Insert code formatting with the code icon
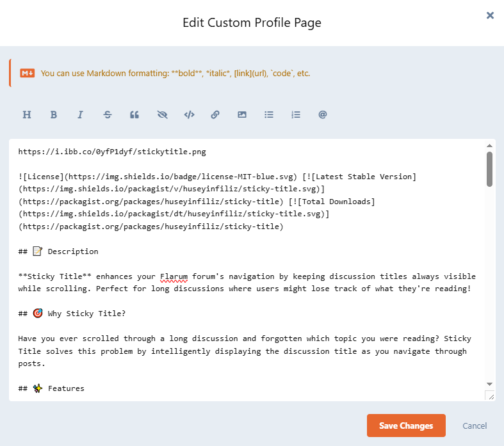Viewport: 504px width, 446px height. (190, 115)
